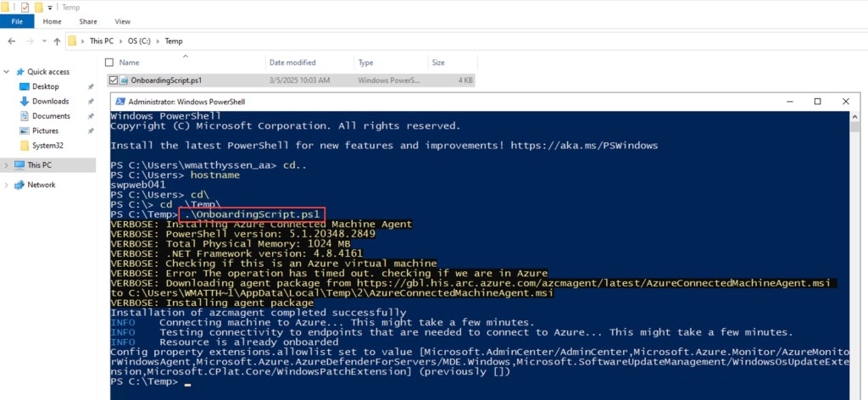868x400 pixels.
Task: Uncheck the OnboardingScript.ps1 checkbox
Action: tap(113, 80)
